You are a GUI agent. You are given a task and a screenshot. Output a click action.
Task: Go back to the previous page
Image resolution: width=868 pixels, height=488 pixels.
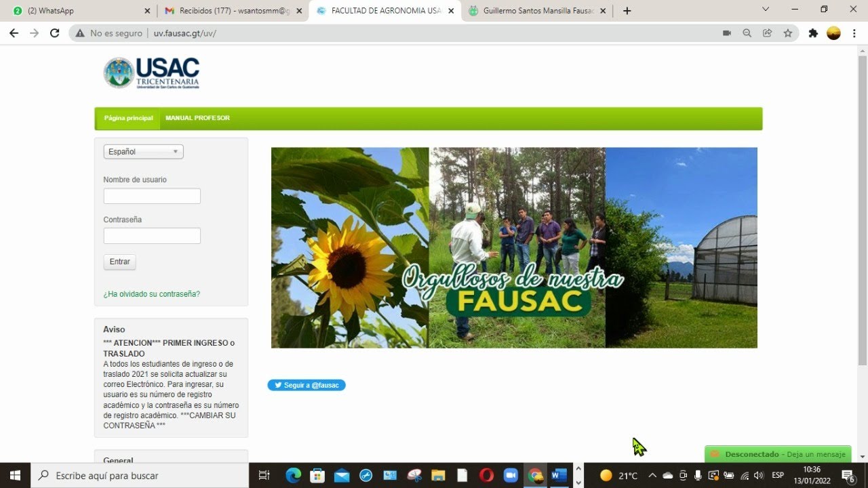[x=14, y=33]
